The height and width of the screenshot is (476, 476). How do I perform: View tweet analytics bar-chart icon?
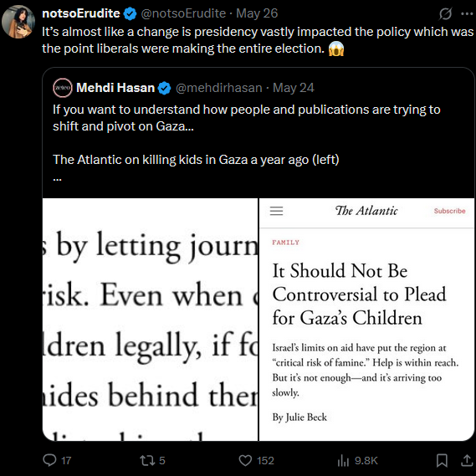(x=343, y=460)
